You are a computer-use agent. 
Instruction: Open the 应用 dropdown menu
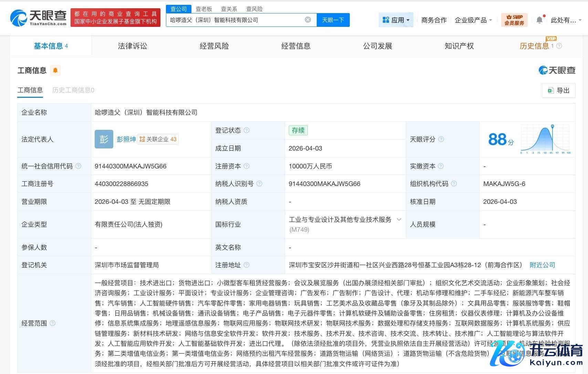pos(396,20)
